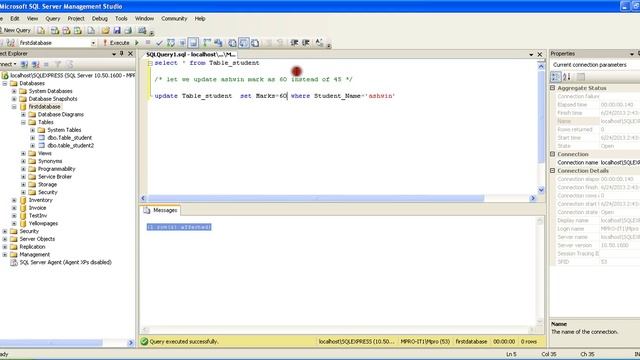Open the active files dropdown arrow beside the tab
The width and height of the screenshot is (640, 360).
(x=531, y=54)
